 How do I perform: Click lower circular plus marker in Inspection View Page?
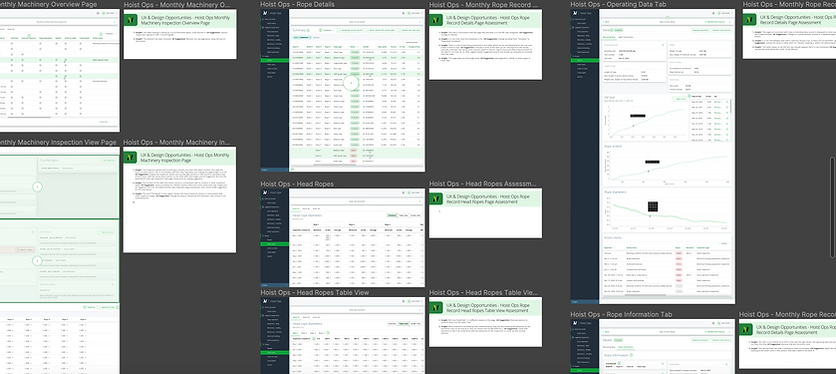click(x=37, y=260)
